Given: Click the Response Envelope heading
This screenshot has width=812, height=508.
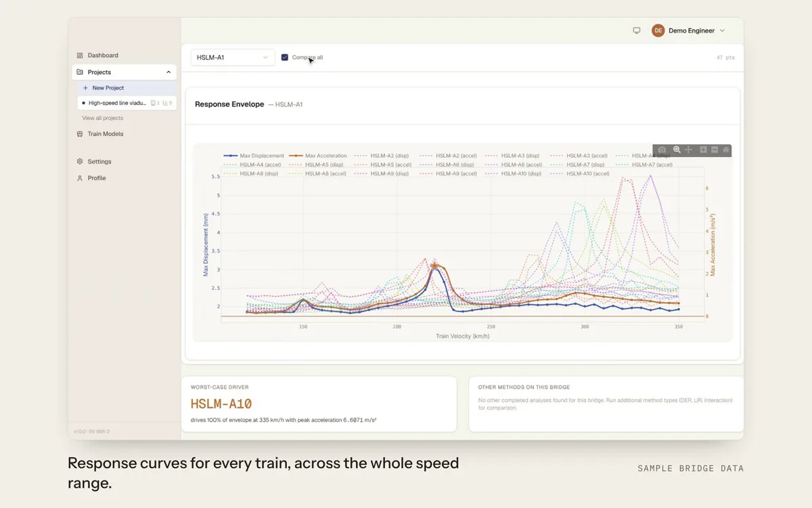Looking at the screenshot, I should pyautogui.click(x=229, y=104).
